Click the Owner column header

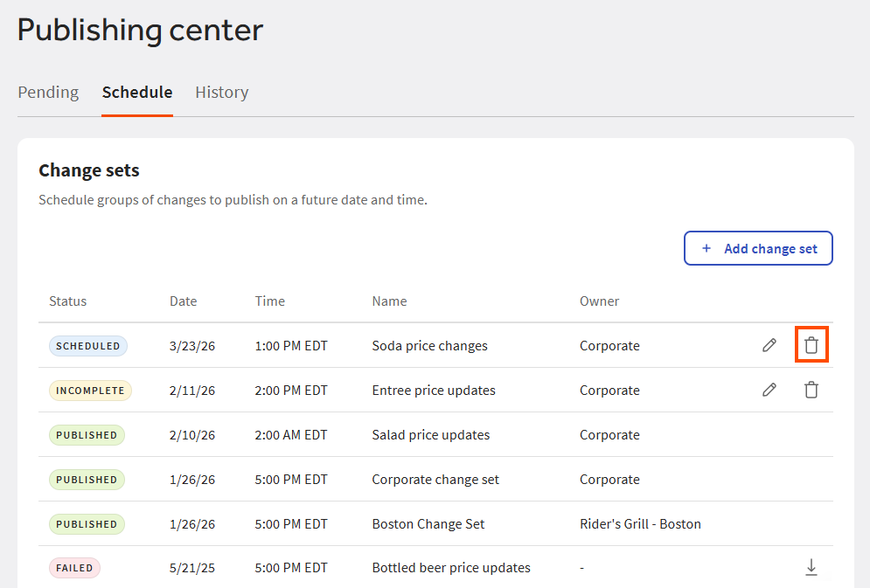pos(599,301)
